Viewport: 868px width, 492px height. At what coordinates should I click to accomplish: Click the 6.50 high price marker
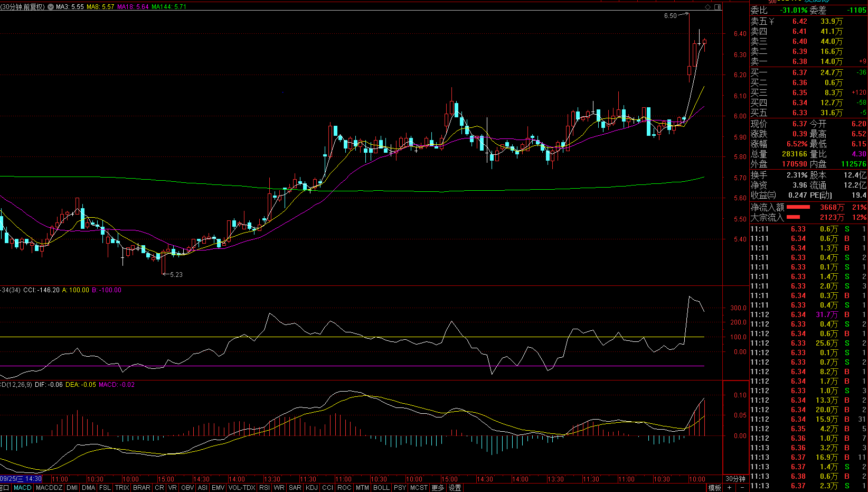pos(671,16)
